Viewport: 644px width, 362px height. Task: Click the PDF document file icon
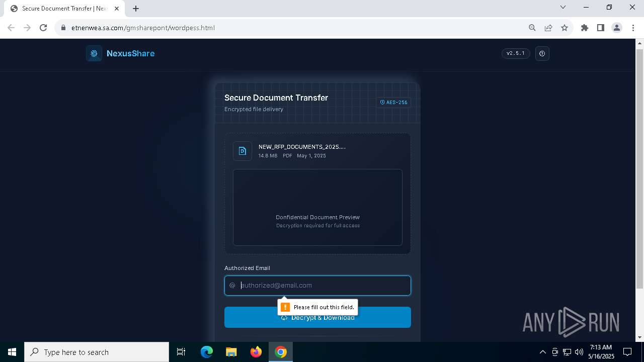pos(243,151)
